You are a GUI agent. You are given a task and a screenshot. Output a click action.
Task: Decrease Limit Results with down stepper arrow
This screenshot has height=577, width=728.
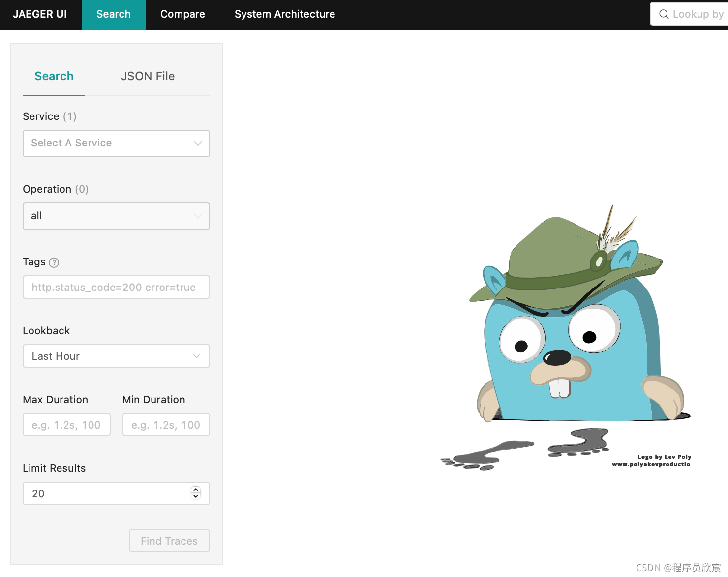point(196,496)
